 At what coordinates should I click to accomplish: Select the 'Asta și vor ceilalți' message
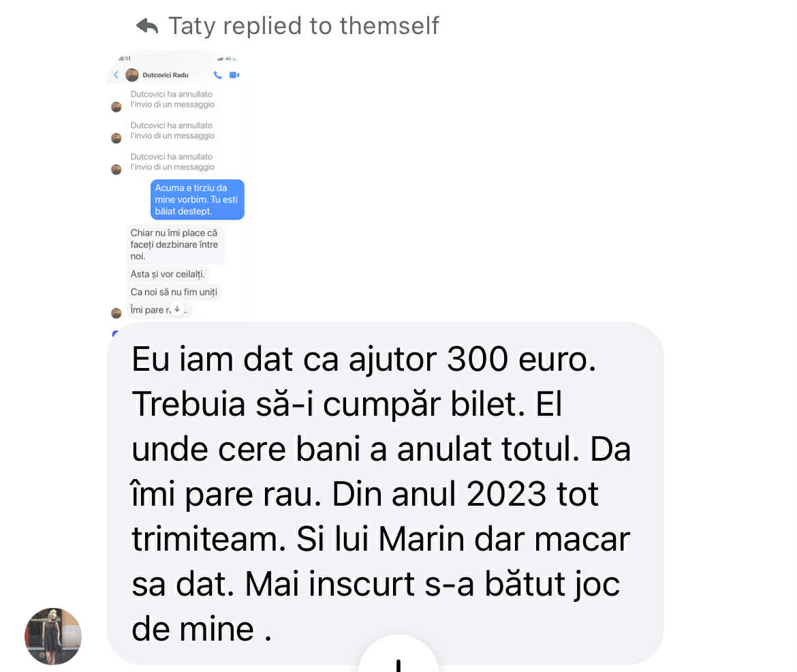point(168,274)
